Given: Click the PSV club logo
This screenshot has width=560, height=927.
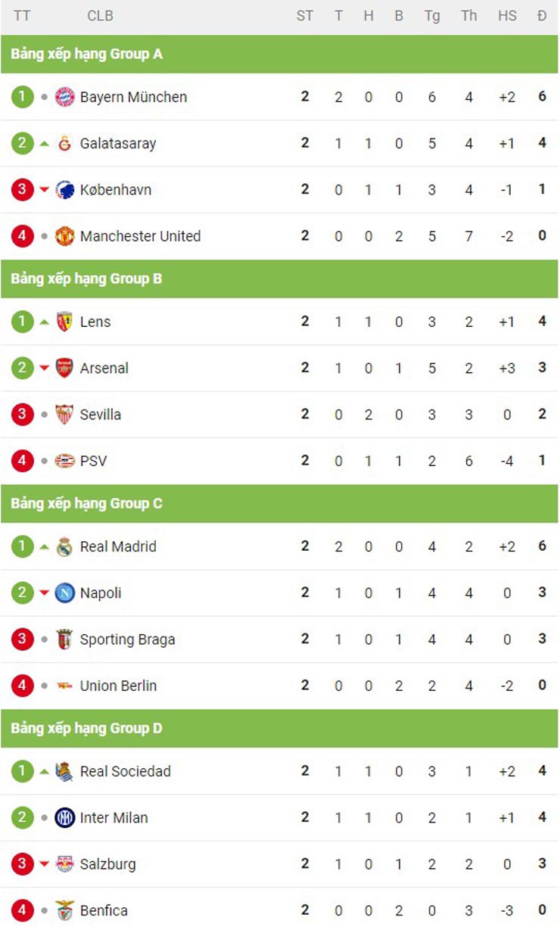Looking at the screenshot, I should tap(65, 461).
